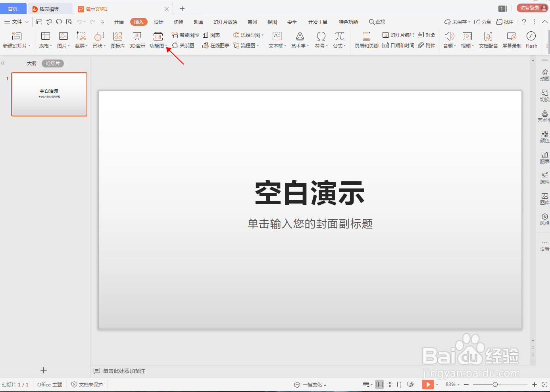
Task: Open the 切换 transition panel on sidebar
Action: tap(544, 96)
